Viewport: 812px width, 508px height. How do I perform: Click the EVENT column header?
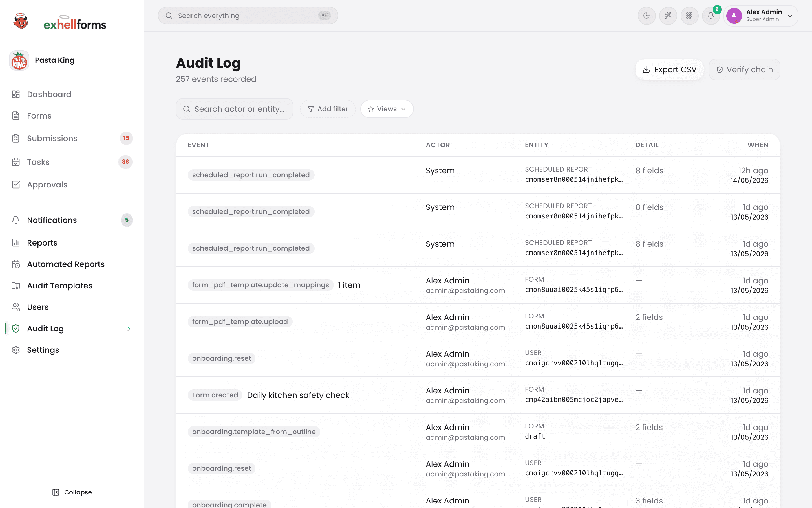[198, 145]
